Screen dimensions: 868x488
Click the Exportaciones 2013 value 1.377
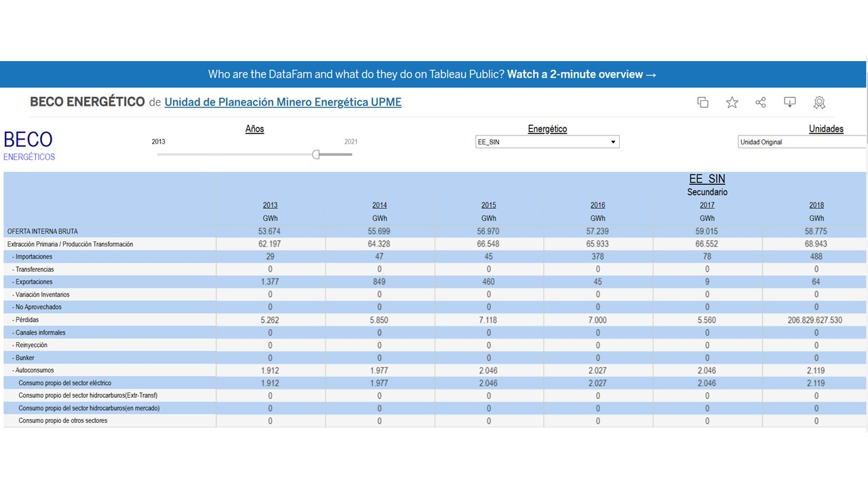tap(270, 282)
